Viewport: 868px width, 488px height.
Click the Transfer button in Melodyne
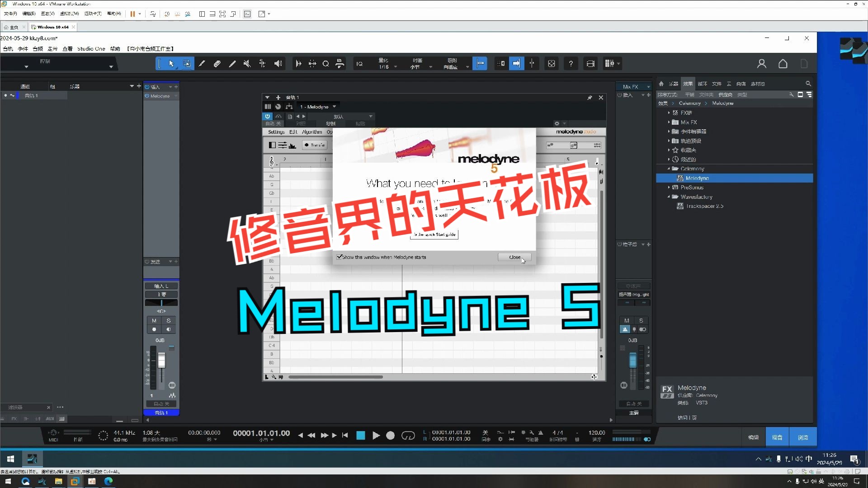pos(315,145)
